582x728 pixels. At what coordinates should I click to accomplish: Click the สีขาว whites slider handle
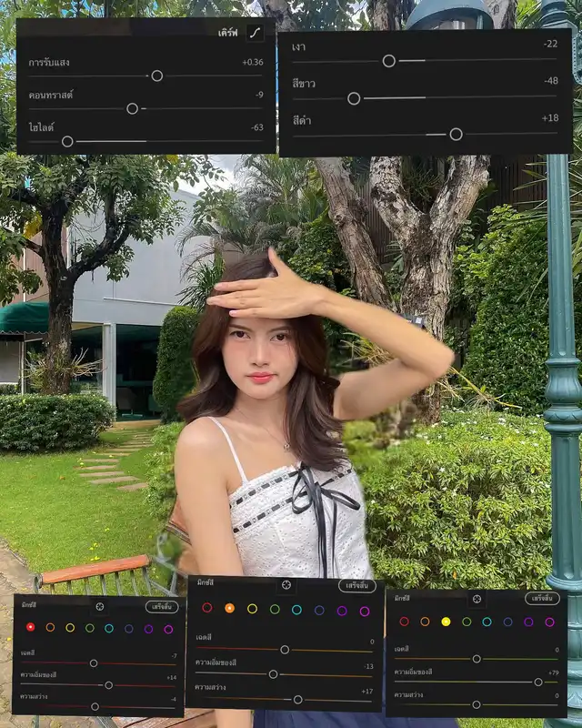pyautogui.click(x=354, y=98)
